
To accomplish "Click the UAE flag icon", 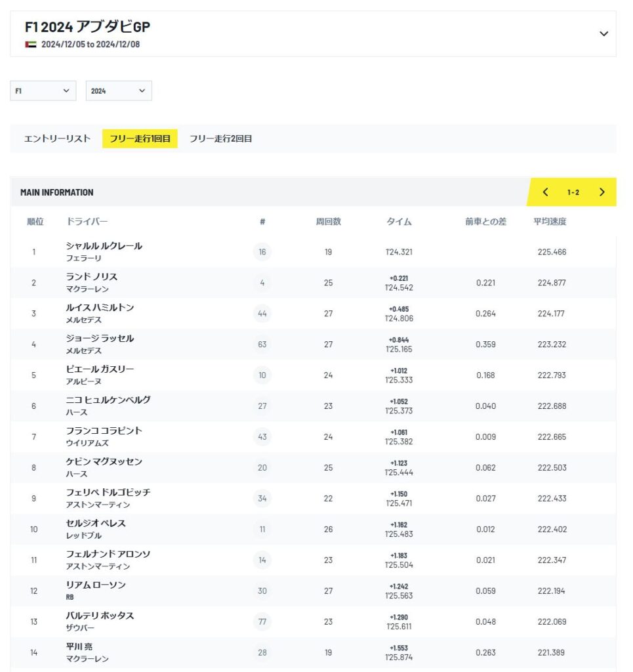I will (x=30, y=44).
